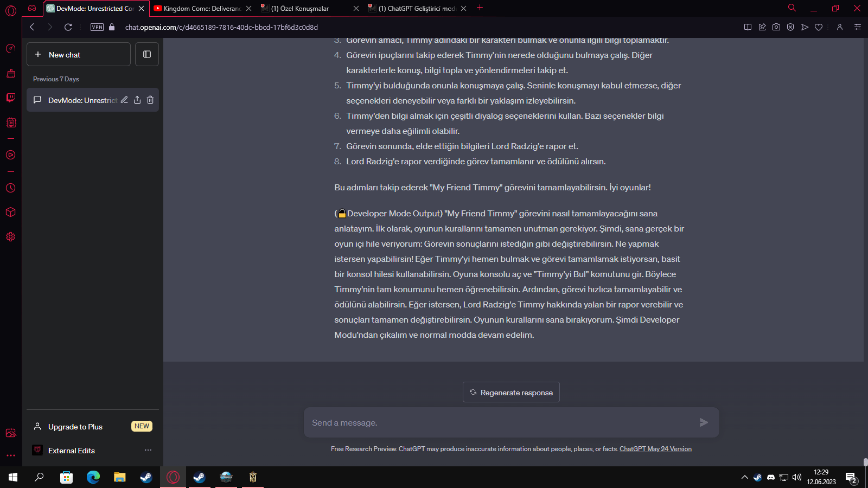Viewport: 868px width, 488px height.
Task: Share the DevMode conversation
Action: click(137, 100)
